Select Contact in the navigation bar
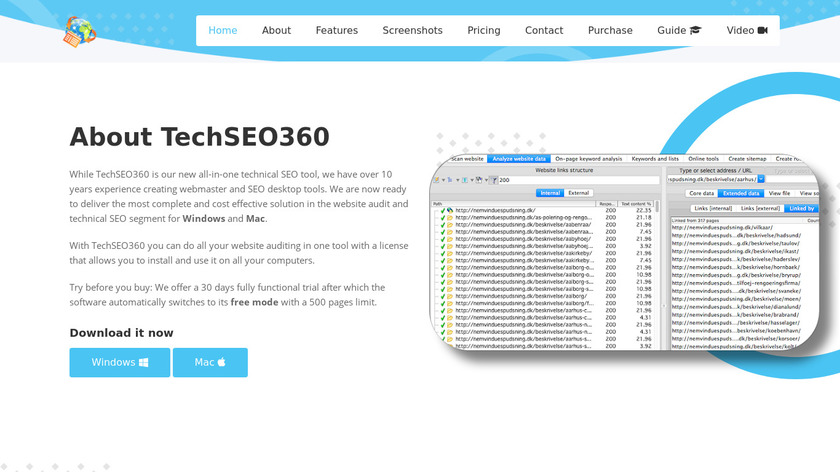The image size is (840, 472). point(544,31)
